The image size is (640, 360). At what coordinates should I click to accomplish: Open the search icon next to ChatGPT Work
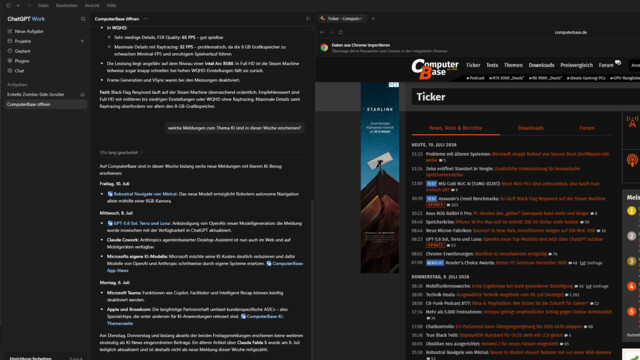click(x=83, y=19)
